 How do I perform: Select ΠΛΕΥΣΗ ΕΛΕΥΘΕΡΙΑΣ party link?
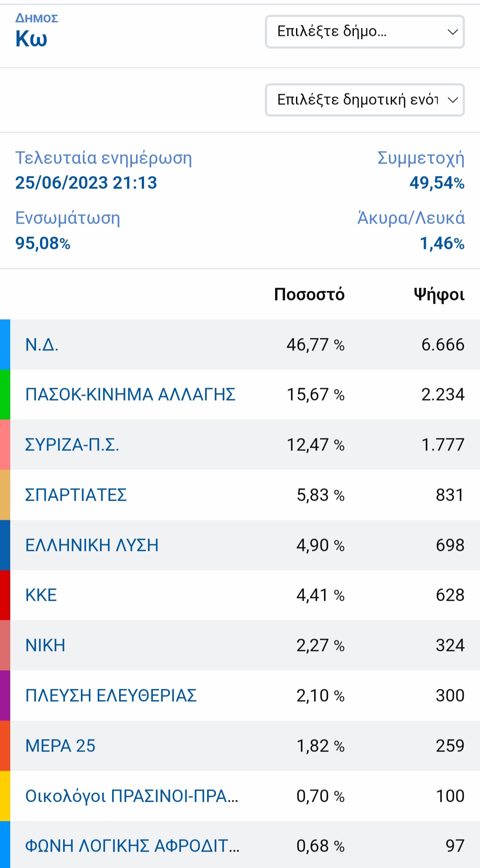[x=111, y=695]
